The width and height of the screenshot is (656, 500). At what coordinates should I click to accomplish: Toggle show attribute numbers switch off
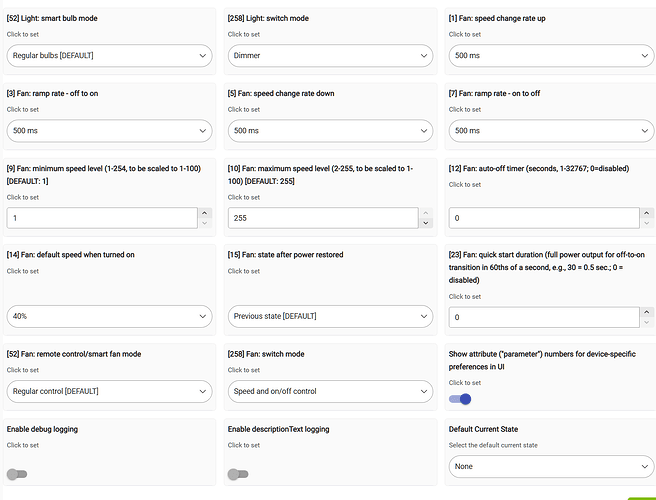(x=460, y=399)
